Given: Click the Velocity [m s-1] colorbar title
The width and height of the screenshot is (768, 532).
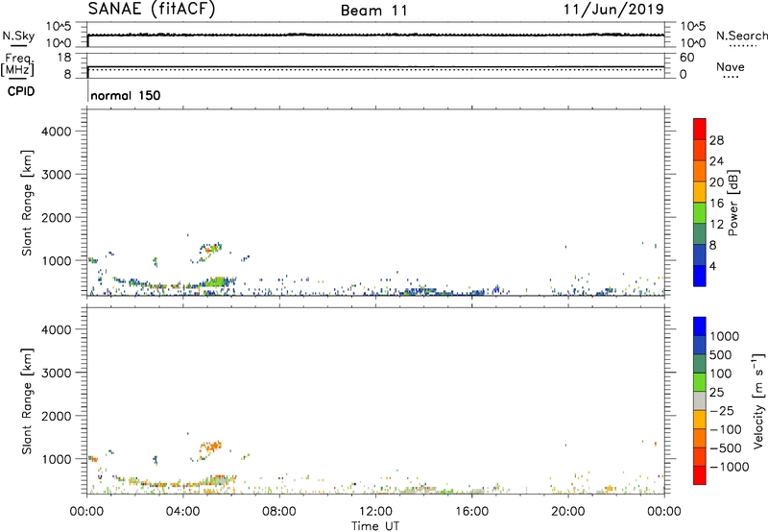Looking at the screenshot, I should (x=758, y=401).
